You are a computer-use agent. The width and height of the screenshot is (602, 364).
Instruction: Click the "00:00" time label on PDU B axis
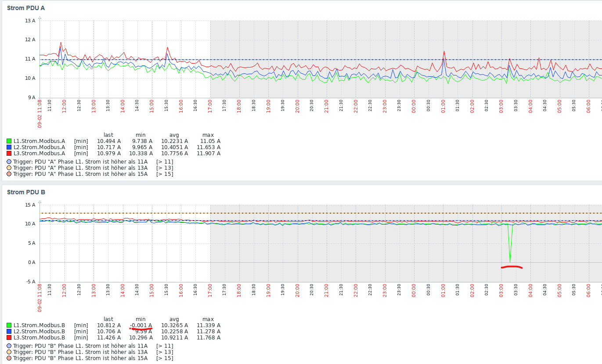[414, 291]
